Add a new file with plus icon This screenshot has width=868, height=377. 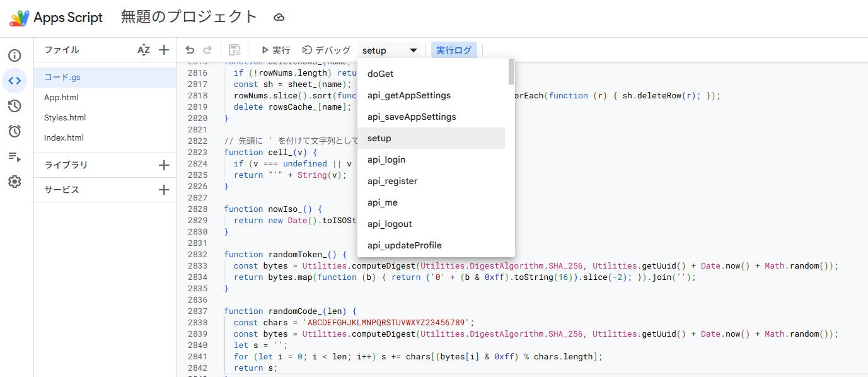pos(164,50)
